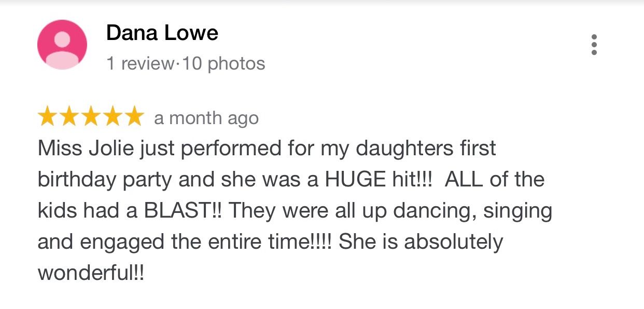Click the "1 review" count text
This screenshot has height=309, width=644.
coord(139,63)
